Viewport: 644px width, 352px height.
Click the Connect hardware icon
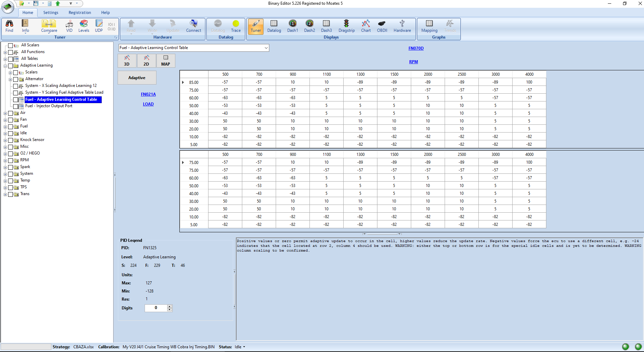coord(193,26)
